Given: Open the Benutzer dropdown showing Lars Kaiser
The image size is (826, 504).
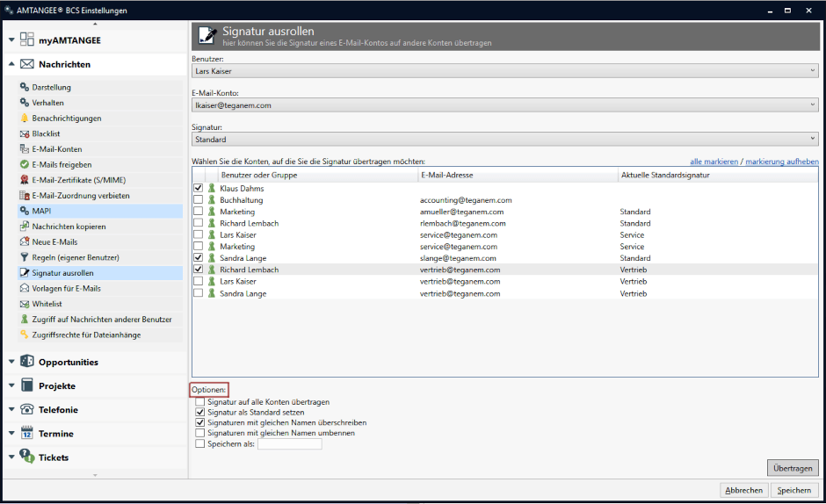Looking at the screenshot, I should 504,70.
